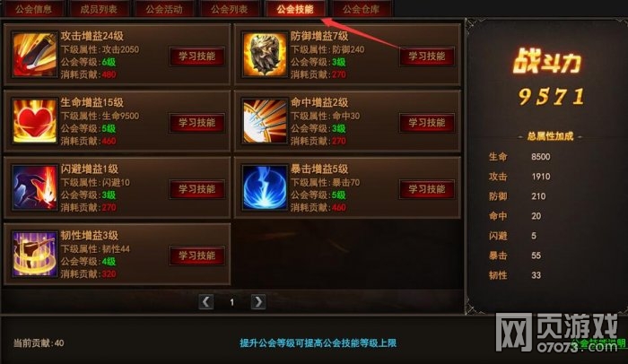The height and width of the screenshot is (364, 628).
Task: Select the 命中增益 arrows skill icon
Action: click(265, 121)
